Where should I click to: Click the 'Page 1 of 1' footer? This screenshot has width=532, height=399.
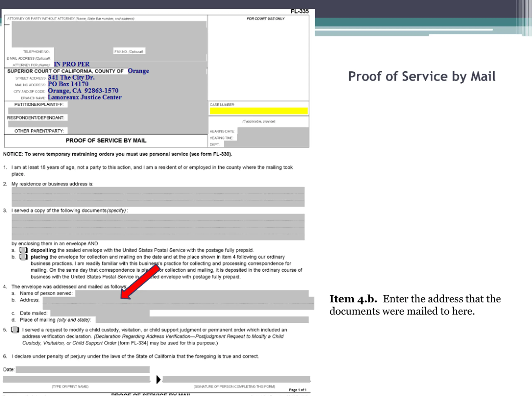click(x=298, y=390)
